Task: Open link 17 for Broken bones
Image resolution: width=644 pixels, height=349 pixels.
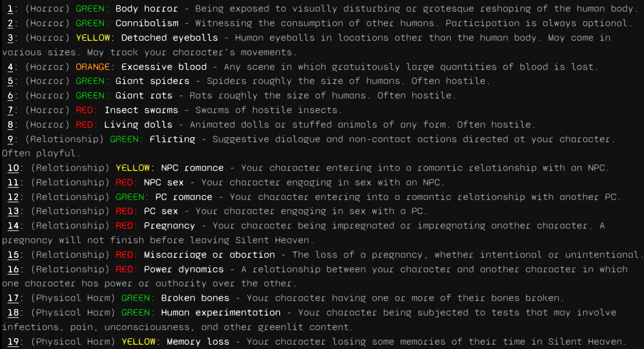Action: [x=13, y=298]
